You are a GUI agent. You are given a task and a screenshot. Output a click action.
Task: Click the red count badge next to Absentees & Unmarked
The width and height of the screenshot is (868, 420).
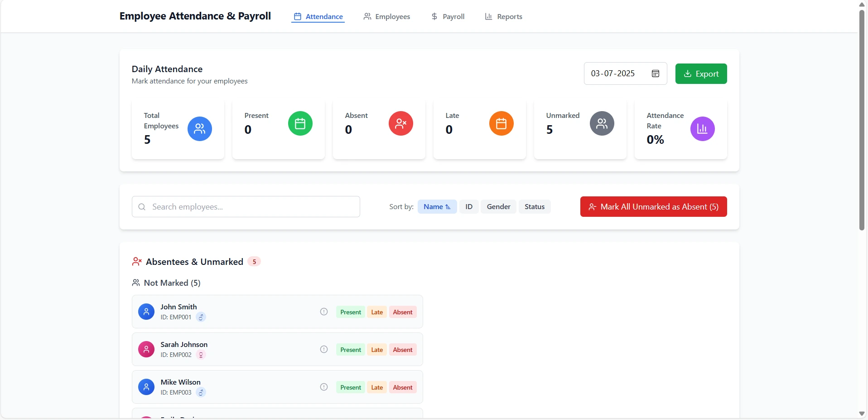click(x=255, y=262)
